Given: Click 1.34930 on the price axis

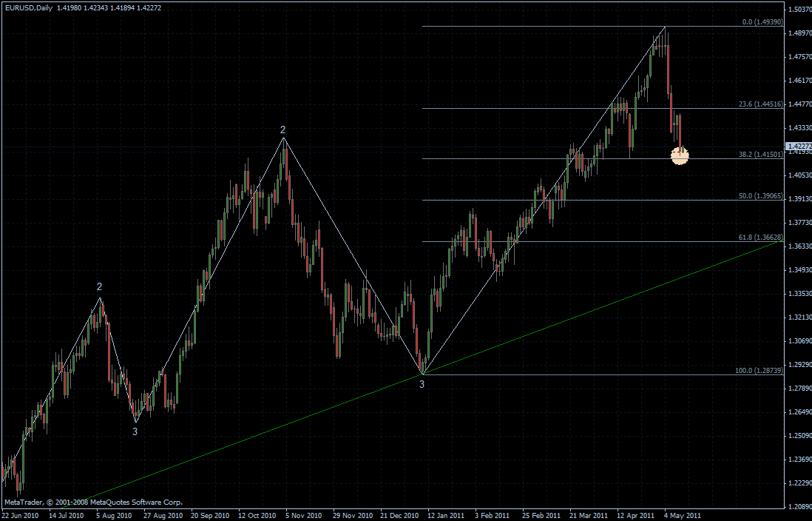Looking at the screenshot, I should 800,269.
